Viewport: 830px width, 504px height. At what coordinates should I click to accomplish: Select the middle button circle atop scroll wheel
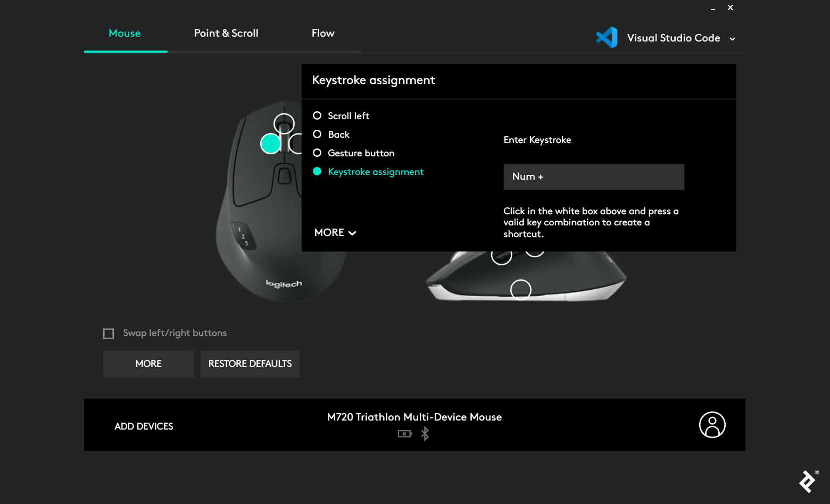[284, 124]
